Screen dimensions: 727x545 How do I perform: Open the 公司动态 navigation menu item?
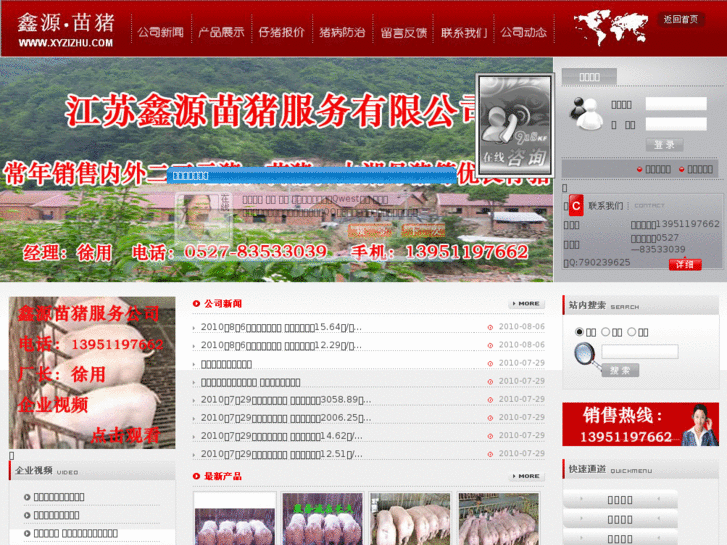point(524,32)
